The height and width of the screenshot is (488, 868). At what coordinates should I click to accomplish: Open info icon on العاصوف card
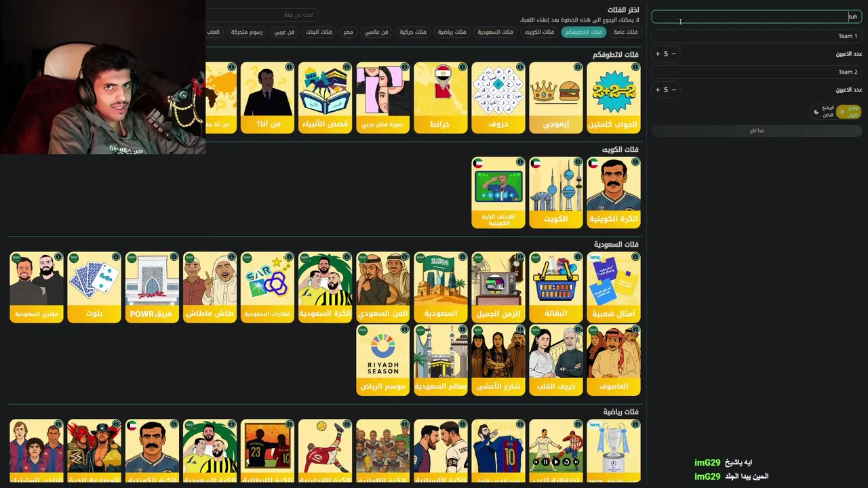click(635, 329)
